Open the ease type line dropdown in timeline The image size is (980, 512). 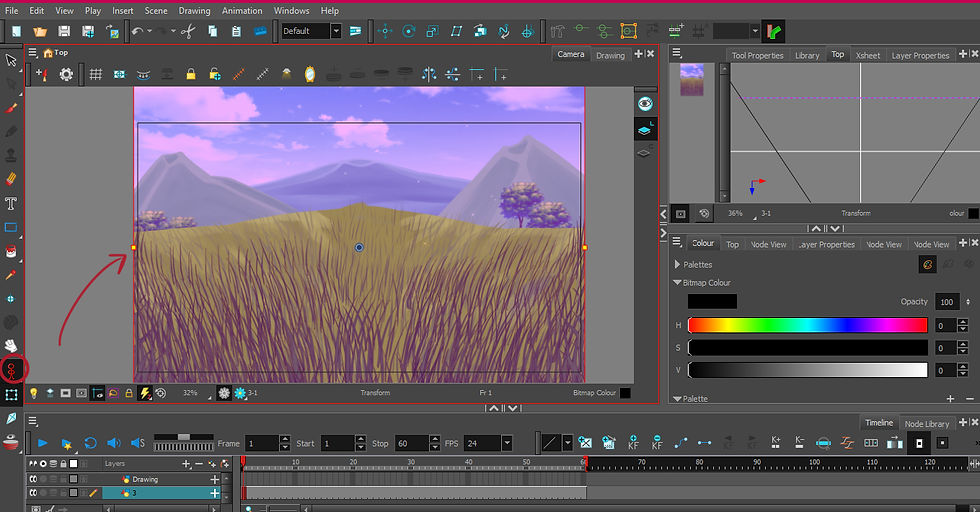pos(568,443)
